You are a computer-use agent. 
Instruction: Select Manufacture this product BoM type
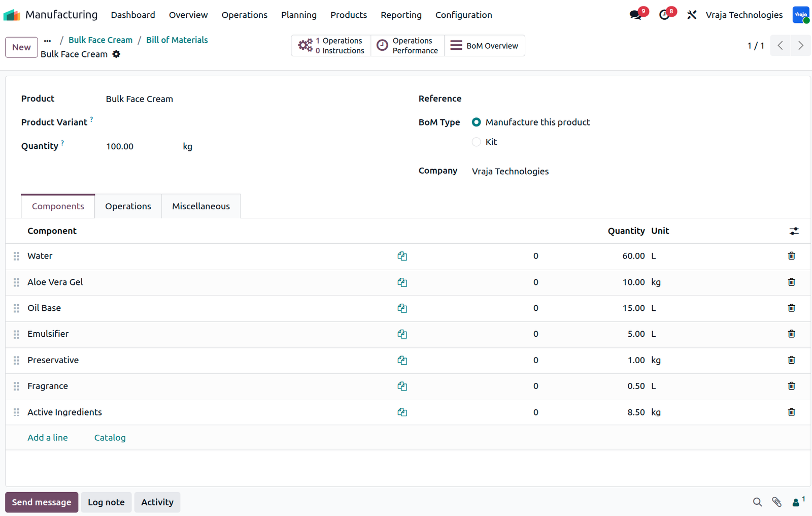(476, 122)
